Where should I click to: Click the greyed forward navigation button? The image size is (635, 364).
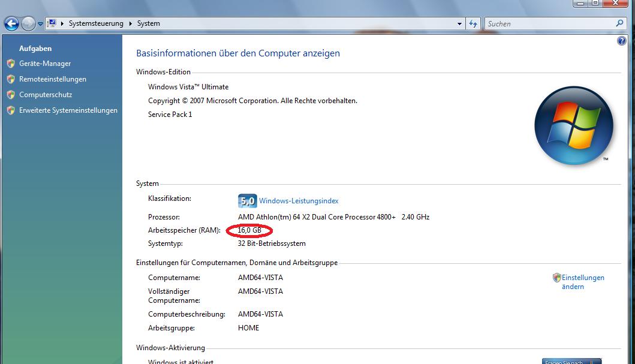pos(28,24)
